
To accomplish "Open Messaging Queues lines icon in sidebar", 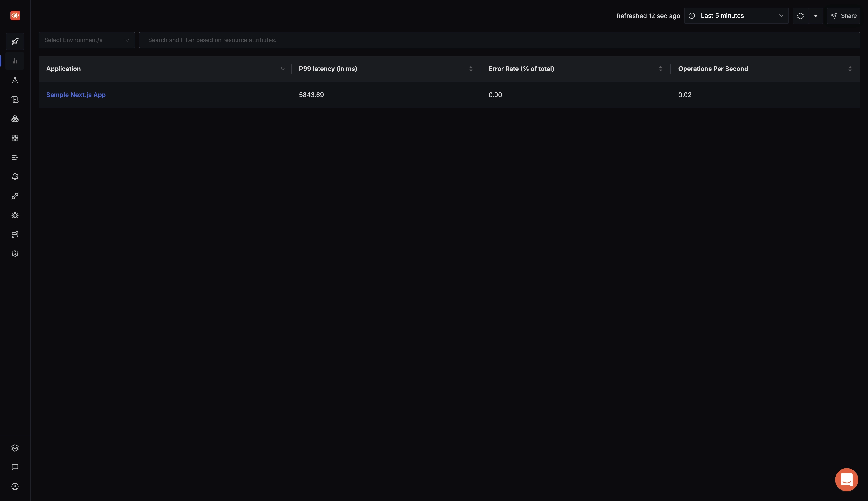I will point(15,157).
